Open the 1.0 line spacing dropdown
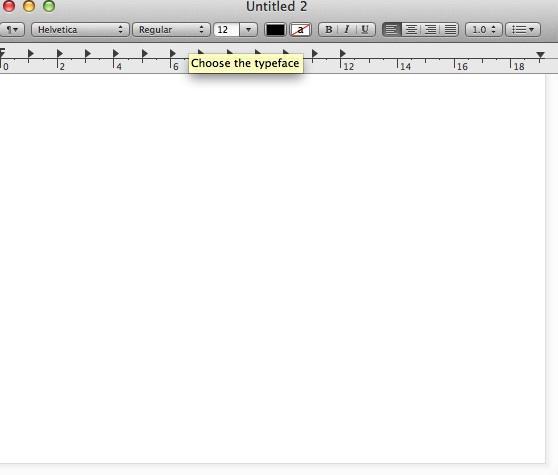Screen dimensions: 558x475 tap(484, 30)
